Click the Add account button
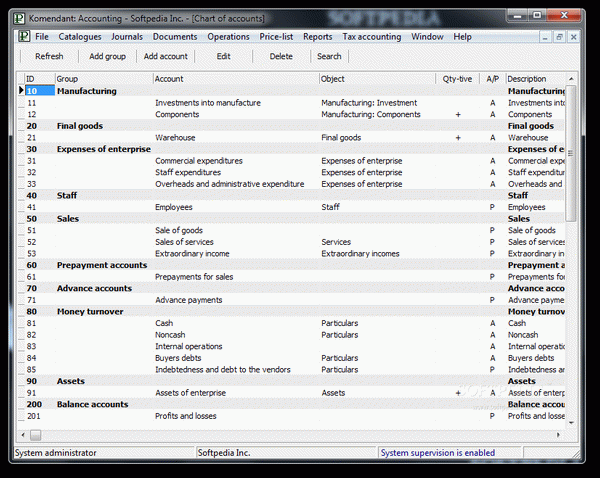The width and height of the screenshot is (600, 478). [165, 56]
